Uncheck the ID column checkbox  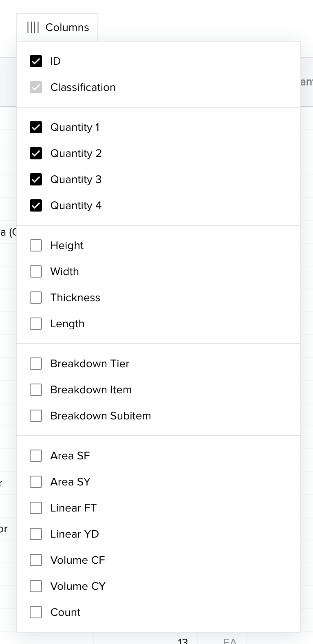coord(36,61)
